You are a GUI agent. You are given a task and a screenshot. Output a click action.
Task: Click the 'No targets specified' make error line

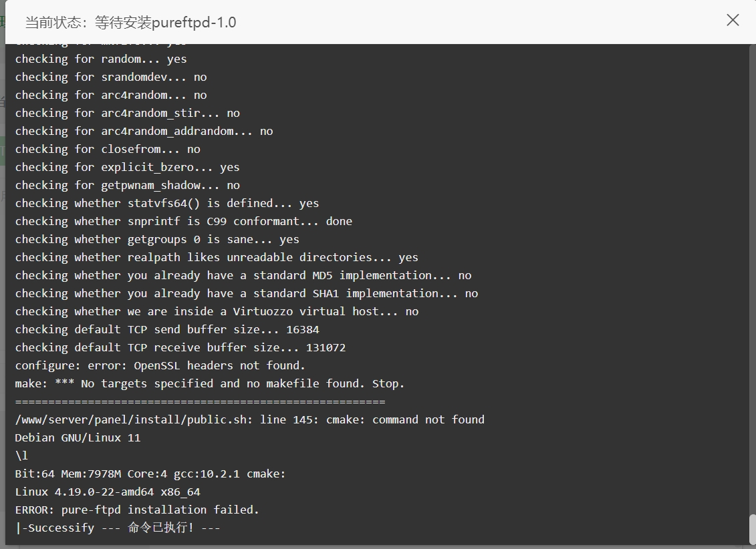(x=210, y=384)
